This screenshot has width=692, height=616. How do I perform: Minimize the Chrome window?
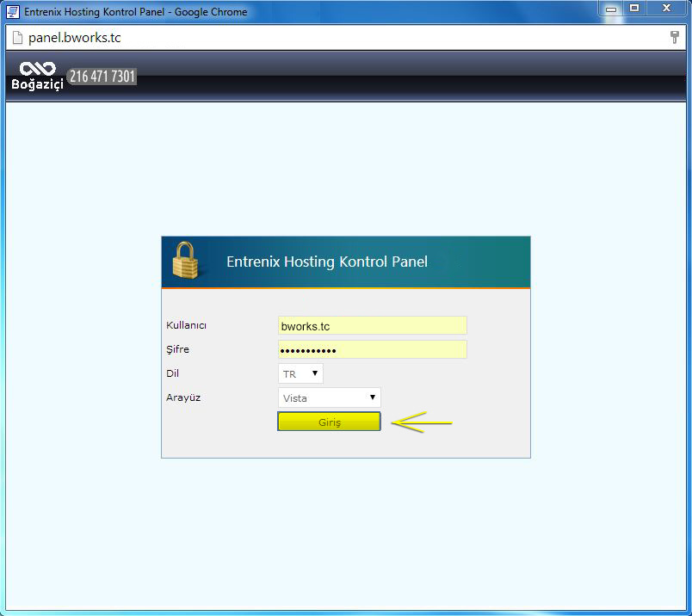click(611, 9)
